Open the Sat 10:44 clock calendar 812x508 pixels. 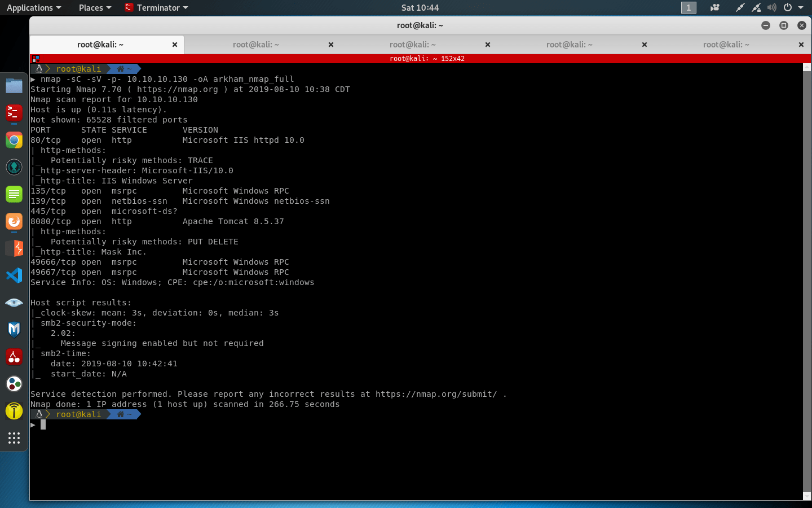coord(420,7)
